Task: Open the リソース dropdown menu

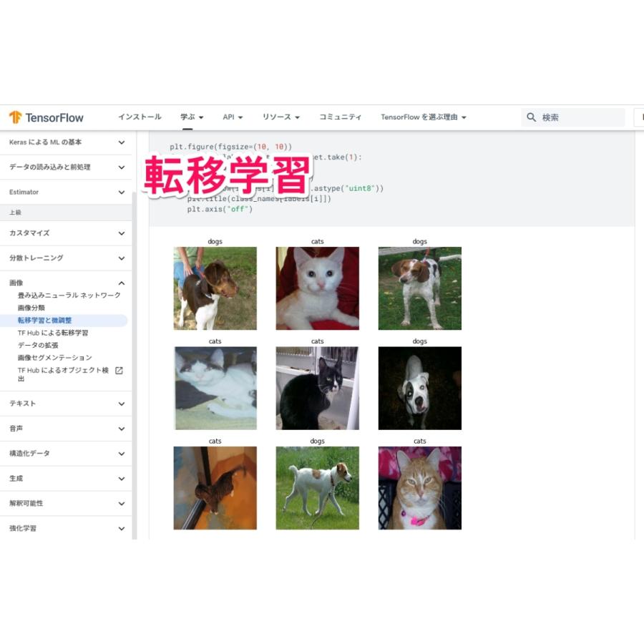Action: 280,117
